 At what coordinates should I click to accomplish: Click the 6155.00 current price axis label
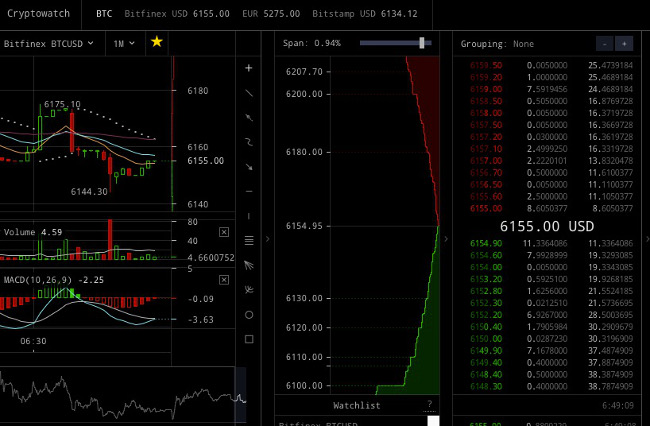(x=206, y=161)
